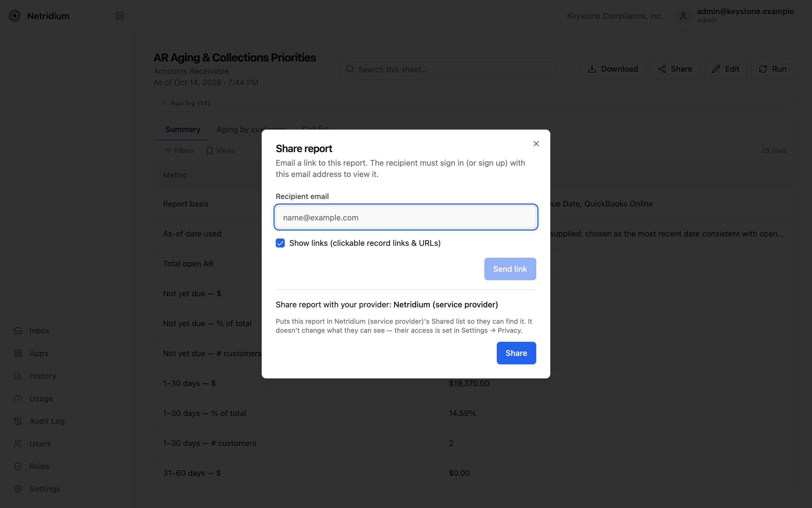Image resolution: width=812 pixels, height=508 pixels.
Task: Switch to the Summary tab
Action: coord(183,129)
